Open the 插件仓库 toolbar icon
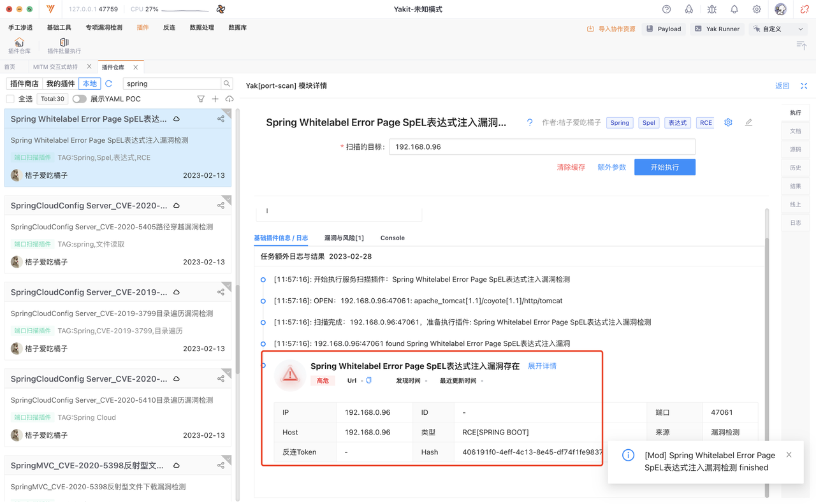This screenshot has height=504, width=816. click(x=19, y=46)
